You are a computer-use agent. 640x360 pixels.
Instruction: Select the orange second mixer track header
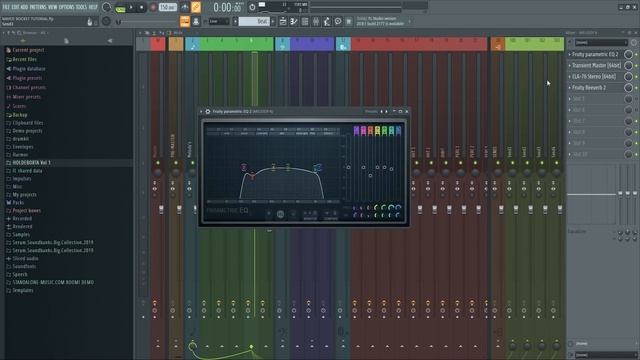click(x=176, y=44)
